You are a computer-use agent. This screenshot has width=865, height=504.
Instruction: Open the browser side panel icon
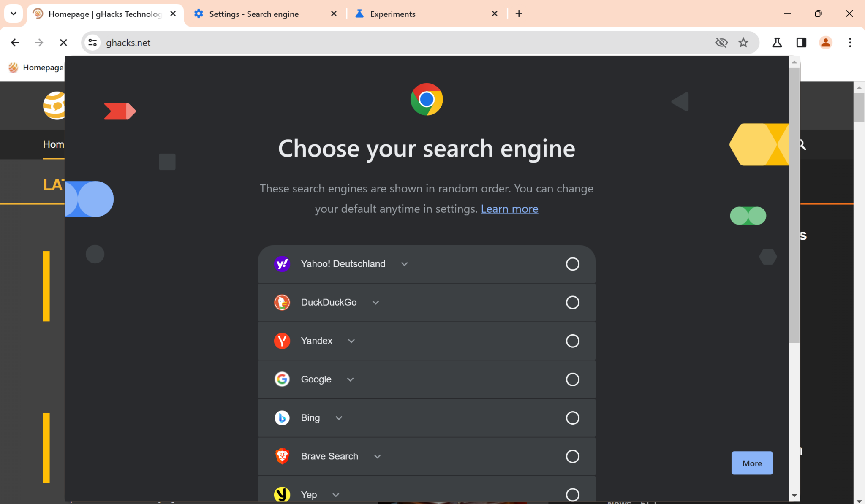(801, 42)
